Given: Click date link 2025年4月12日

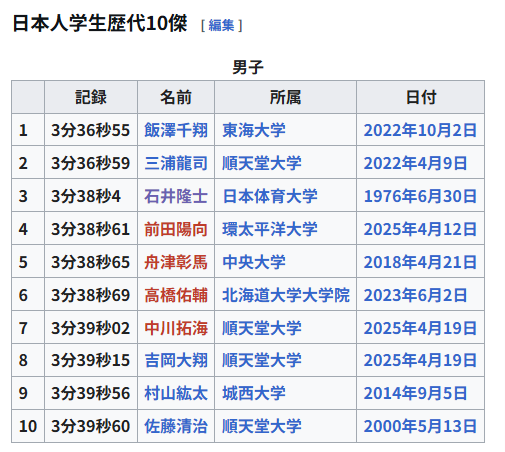Looking at the screenshot, I should pyautogui.click(x=420, y=229).
